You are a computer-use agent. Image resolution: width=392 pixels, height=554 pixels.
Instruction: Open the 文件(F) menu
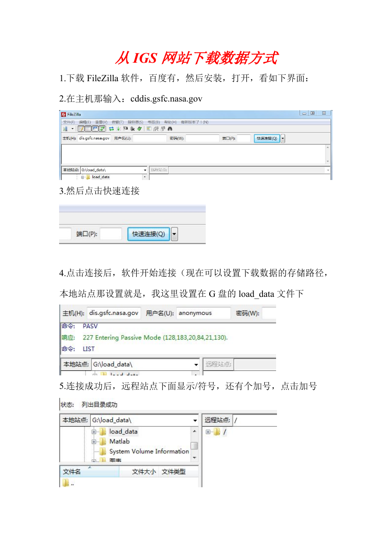click(x=69, y=122)
